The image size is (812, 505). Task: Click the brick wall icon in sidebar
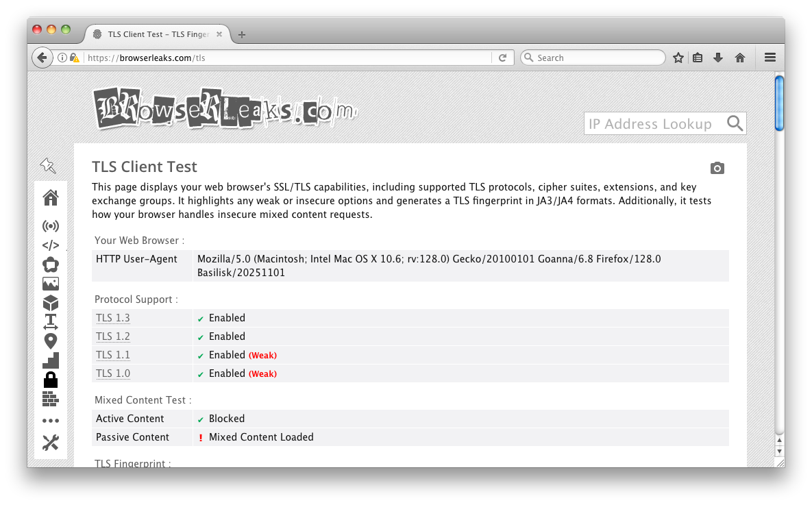[51, 398]
